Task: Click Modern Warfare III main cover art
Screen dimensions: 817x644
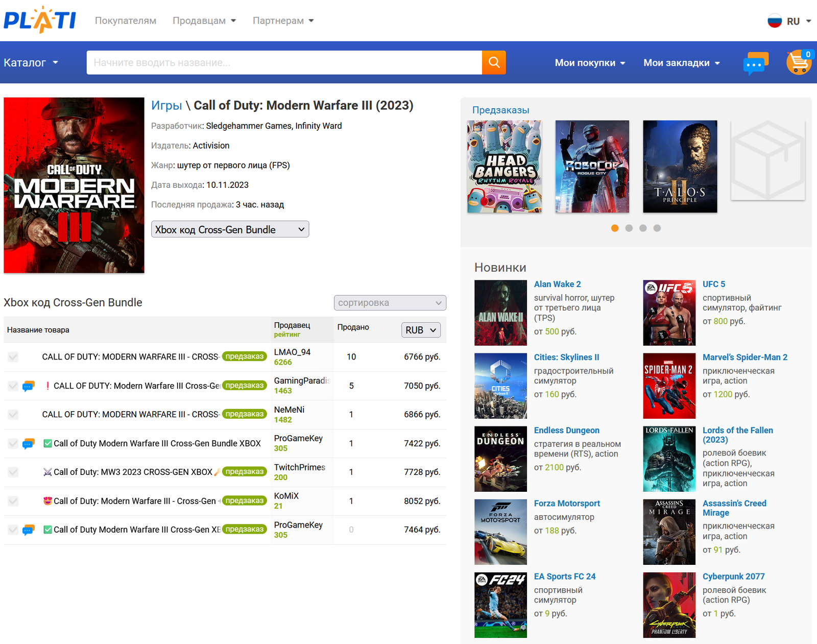Action: (x=74, y=185)
